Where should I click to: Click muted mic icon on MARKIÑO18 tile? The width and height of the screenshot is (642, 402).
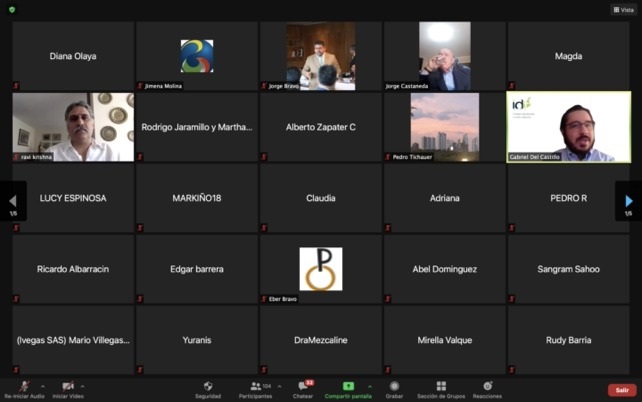140,228
